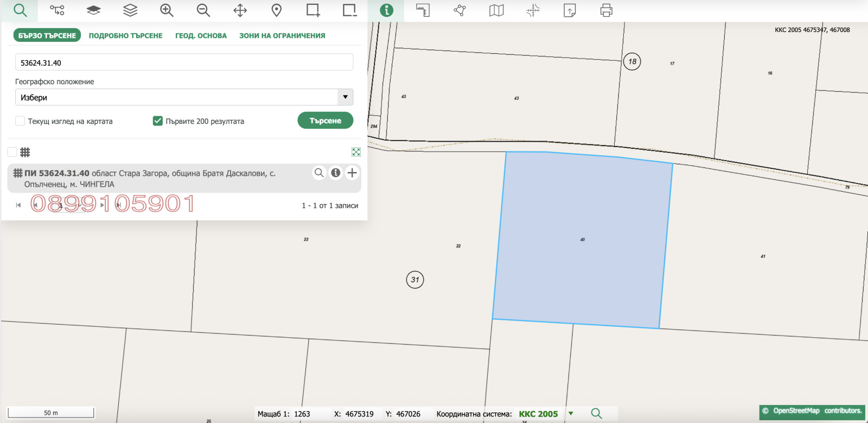
Task: Tick the select-all results checkbox
Action: pyautogui.click(x=12, y=152)
